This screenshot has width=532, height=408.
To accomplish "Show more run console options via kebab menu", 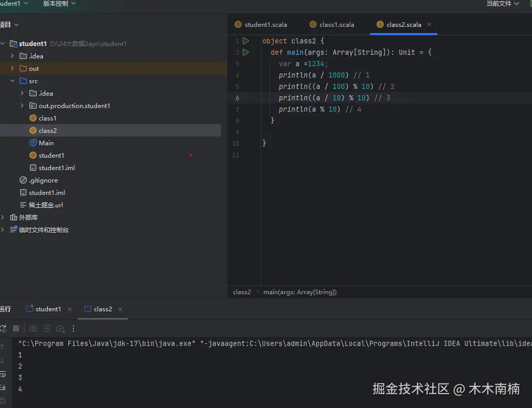I will (73, 328).
